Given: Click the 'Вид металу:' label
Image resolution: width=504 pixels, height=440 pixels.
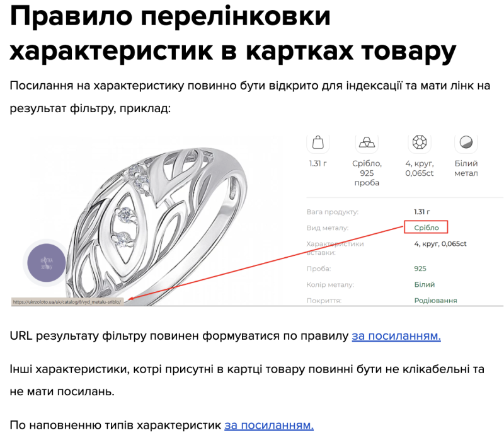Looking at the screenshot, I should (327, 228).
